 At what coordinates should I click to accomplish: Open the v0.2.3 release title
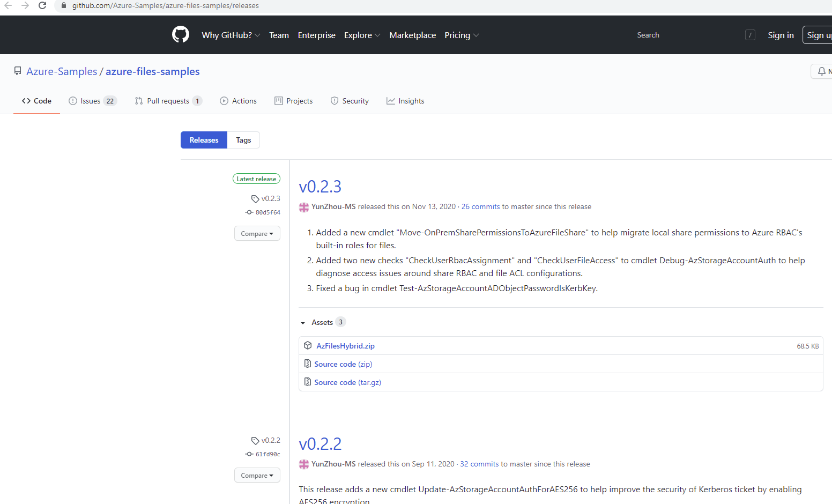tap(320, 187)
